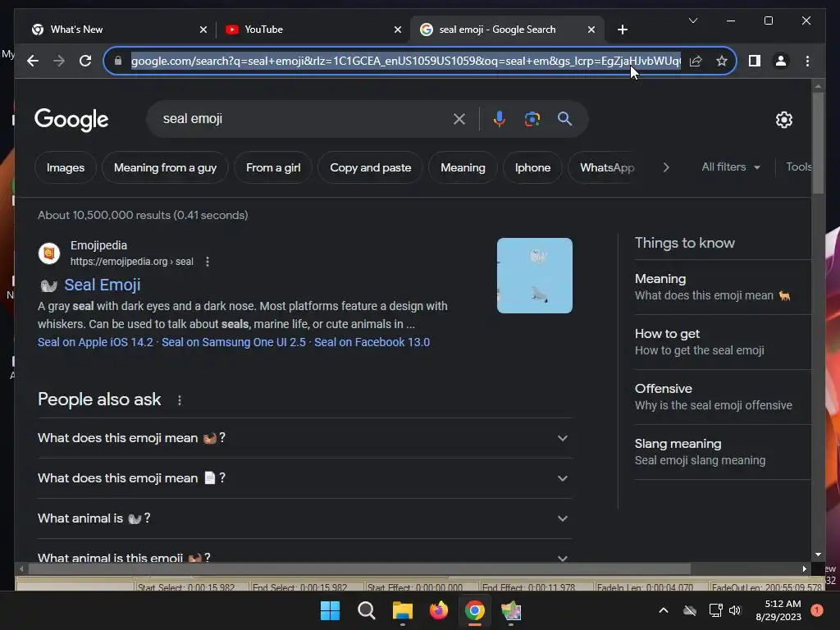The image size is (840, 630).
Task: Share this page using the address bar share icon
Action: click(696, 61)
